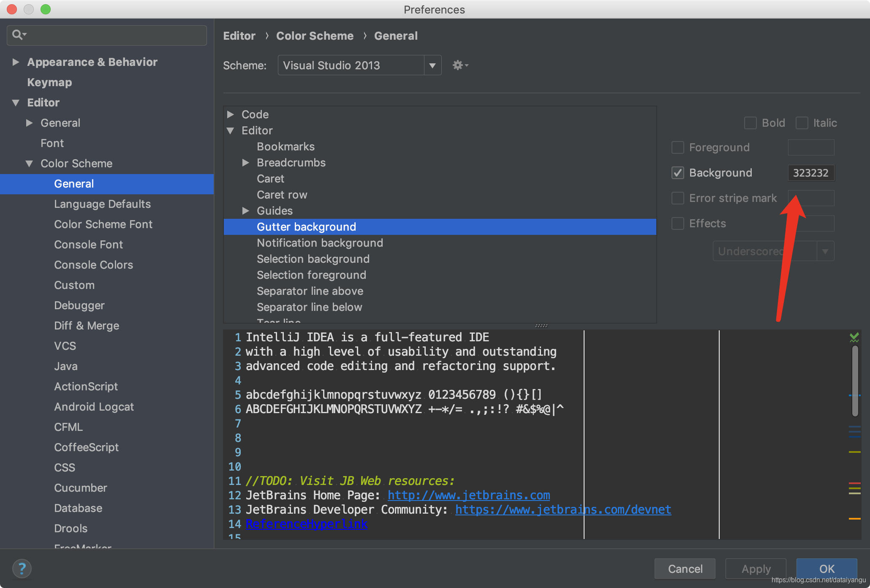Select Selection background in the list

coord(313,259)
